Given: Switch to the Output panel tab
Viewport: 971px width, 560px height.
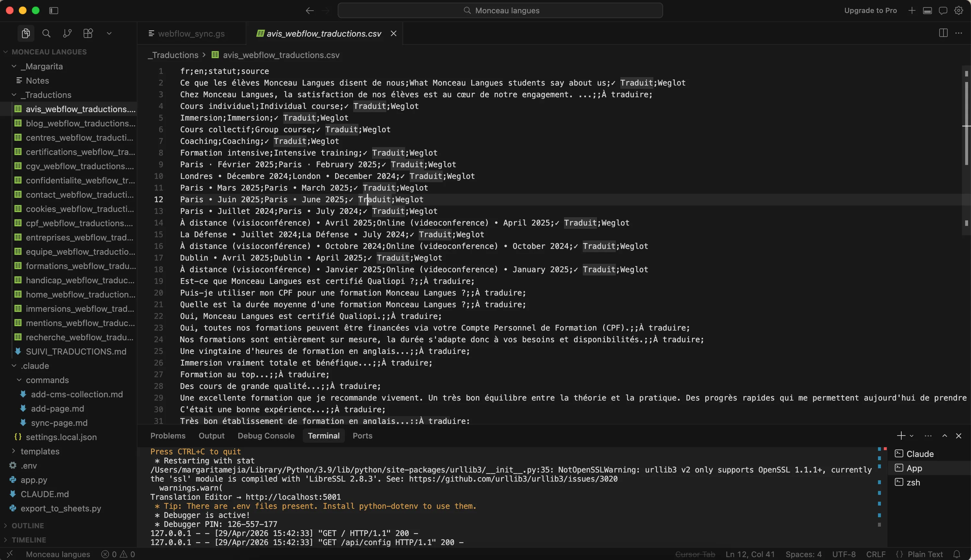Looking at the screenshot, I should 212,435.
